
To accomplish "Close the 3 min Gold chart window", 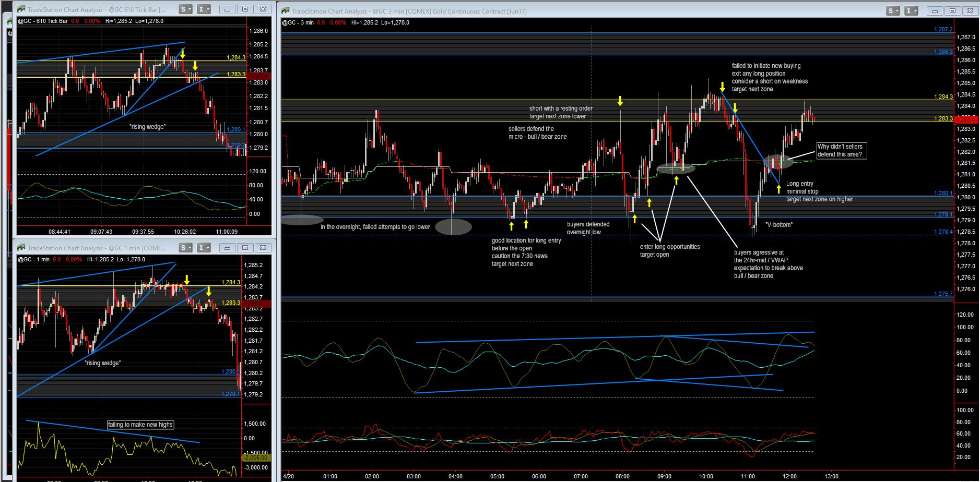I will 970,11.
